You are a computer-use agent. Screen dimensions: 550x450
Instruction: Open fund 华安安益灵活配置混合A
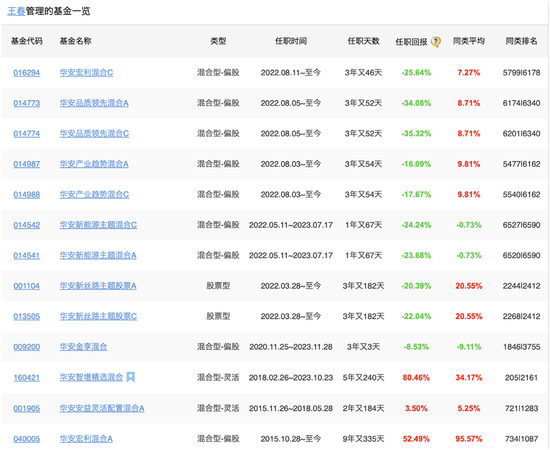click(x=102, y=409)
